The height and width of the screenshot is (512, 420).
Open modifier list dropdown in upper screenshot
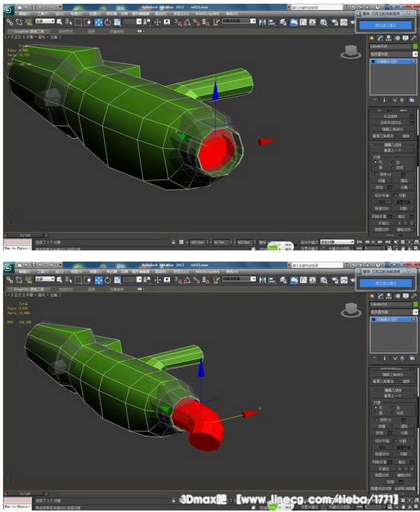point(394,54)
